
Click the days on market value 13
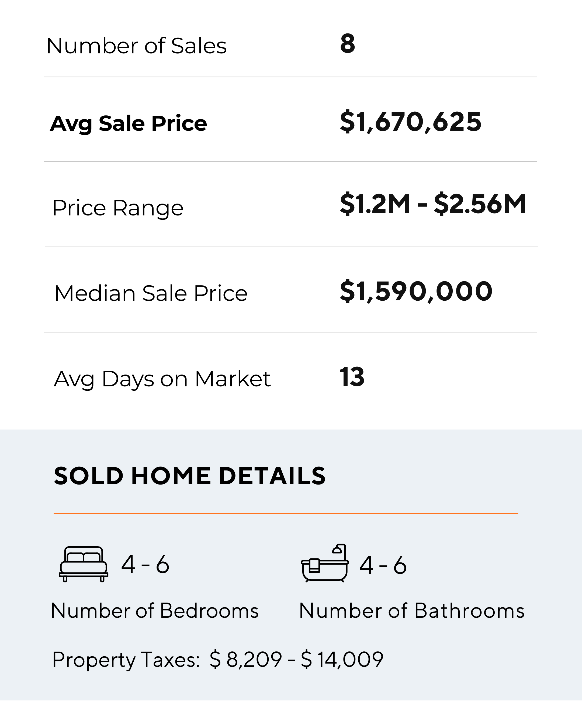352,377
